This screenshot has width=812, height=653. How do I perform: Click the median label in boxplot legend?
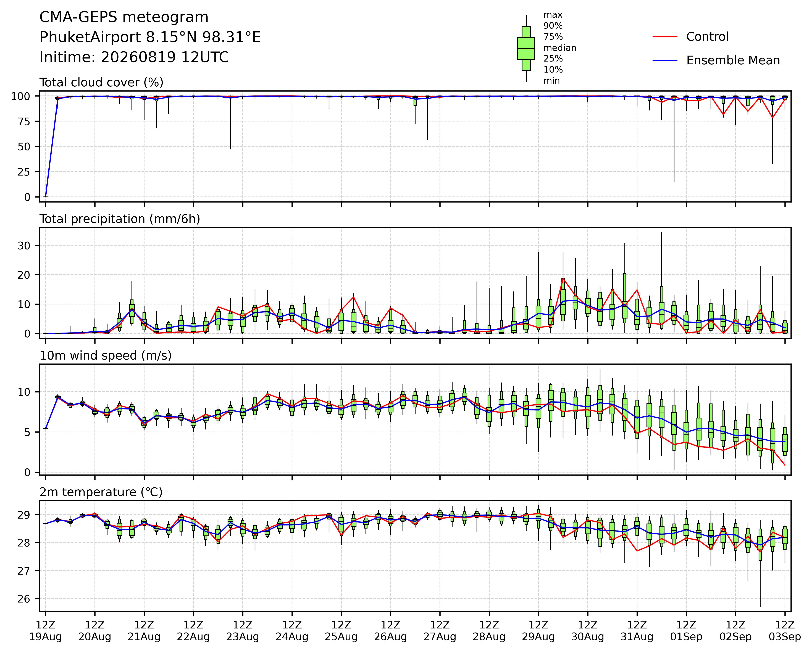[560, 48]
